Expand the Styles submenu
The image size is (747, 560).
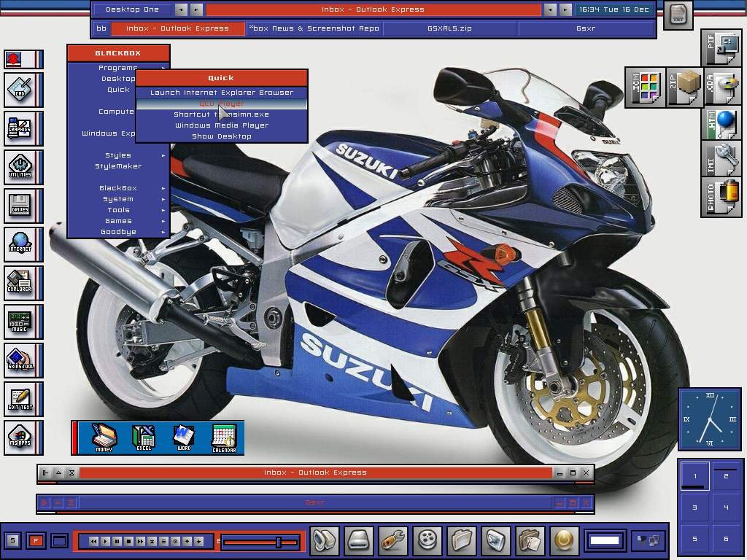pyautogui.click(x=119, y=155)
